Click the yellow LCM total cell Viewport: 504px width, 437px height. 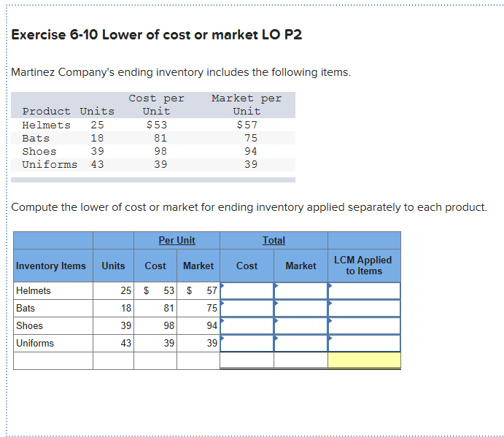click(364, 360)
